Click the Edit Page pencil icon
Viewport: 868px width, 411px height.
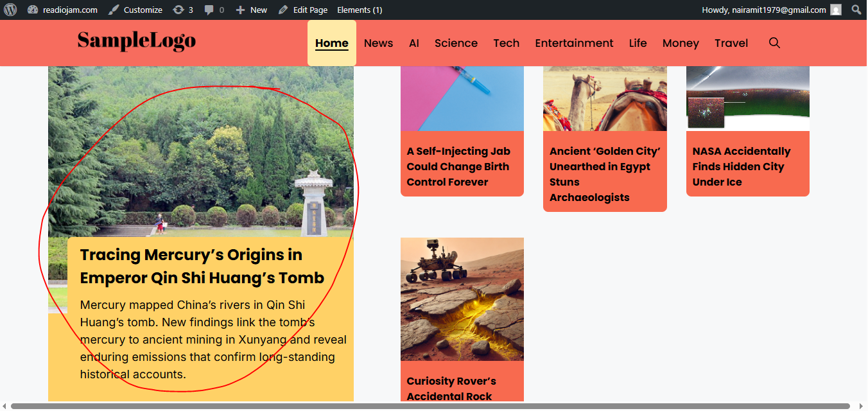click(283, 10)
